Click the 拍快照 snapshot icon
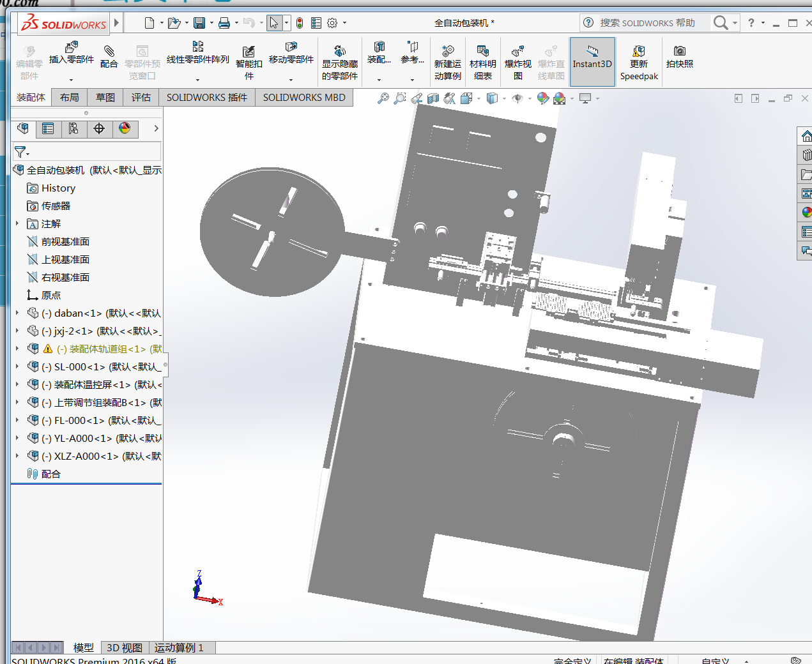The height and width of the screenshot is (664, 812). (679, 57)
